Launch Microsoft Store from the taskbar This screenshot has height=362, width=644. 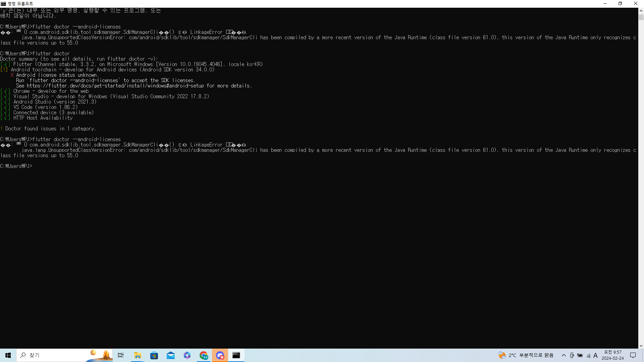tap(154, 355)
